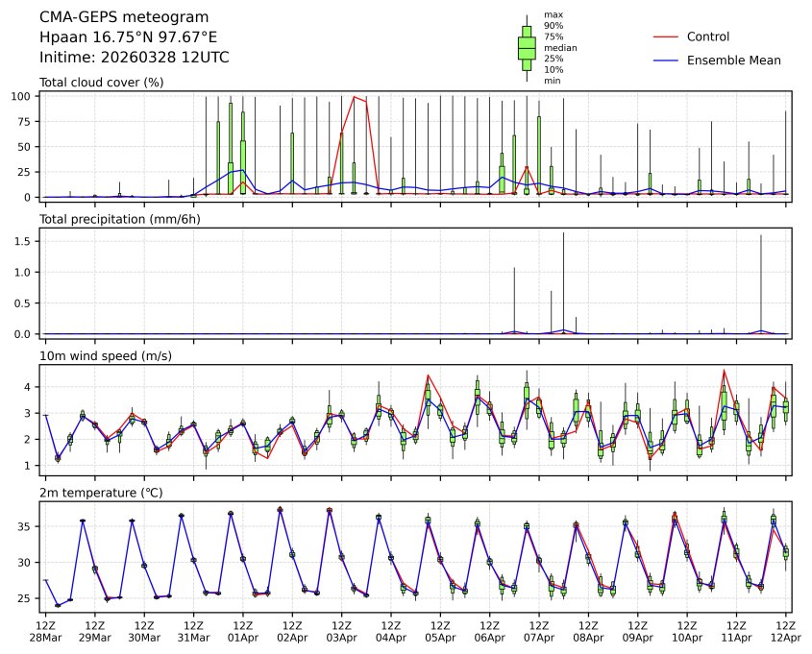Select the Ensemble Mean legend label
The height and width of the screenshot is (654, 812).
click(x=733, y=60)
